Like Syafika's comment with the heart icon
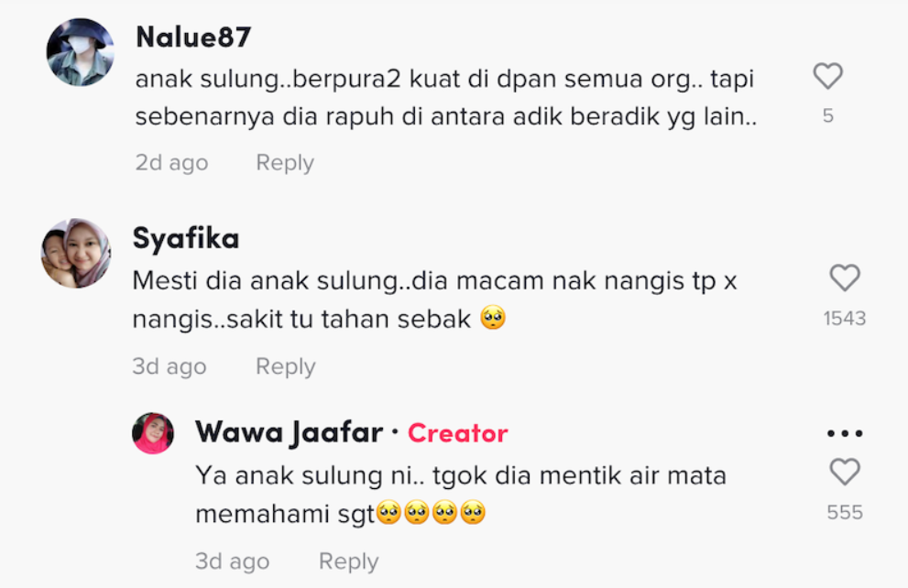 pos(844,278)
